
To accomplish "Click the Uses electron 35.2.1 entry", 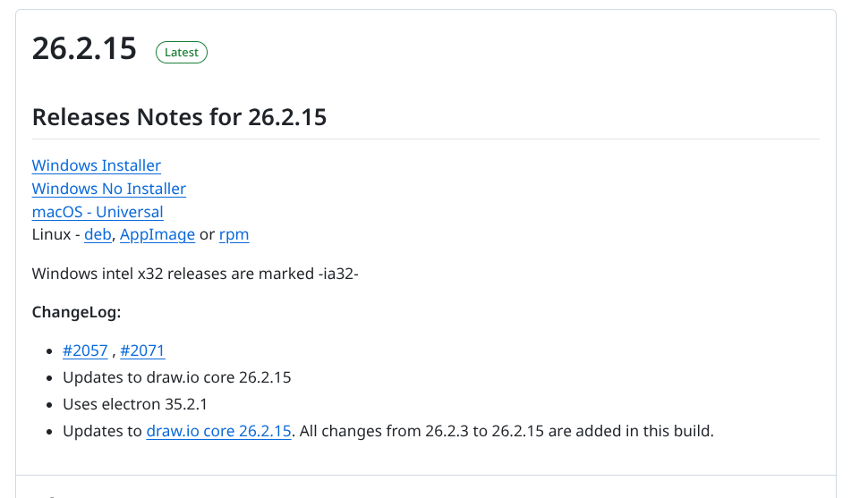I will pyautogui.click(x=135, y=404).
